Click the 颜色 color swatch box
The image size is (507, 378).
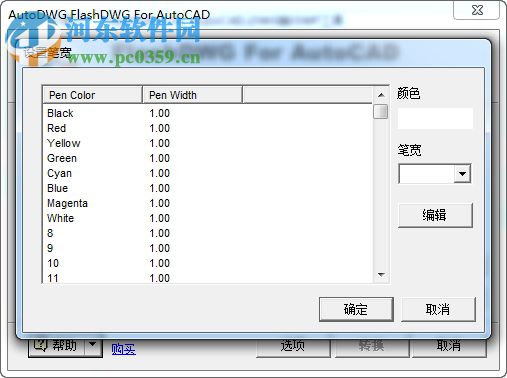[x=435, y=118]
